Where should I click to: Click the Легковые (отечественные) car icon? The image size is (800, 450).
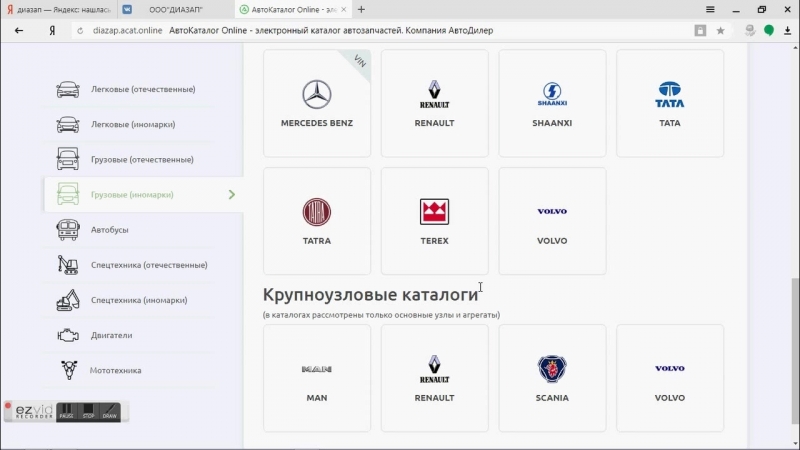point(68,89)
